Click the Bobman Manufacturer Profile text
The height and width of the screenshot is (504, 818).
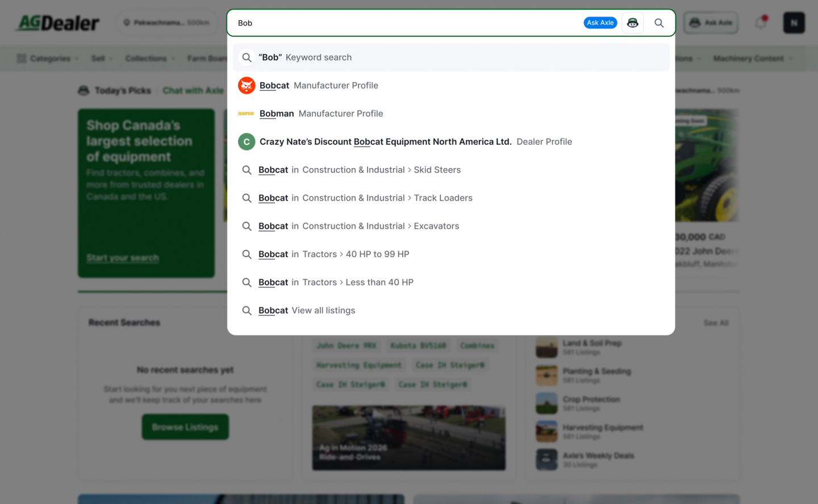322,114
